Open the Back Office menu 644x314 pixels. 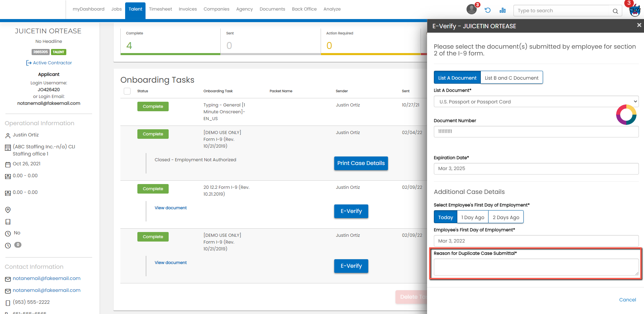tap(304, 9)
